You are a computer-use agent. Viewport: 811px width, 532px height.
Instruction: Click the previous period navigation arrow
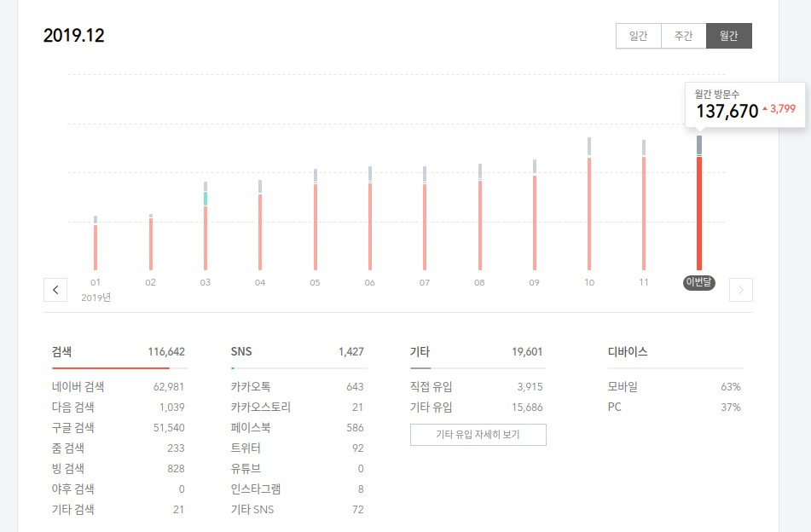point(55,290)
